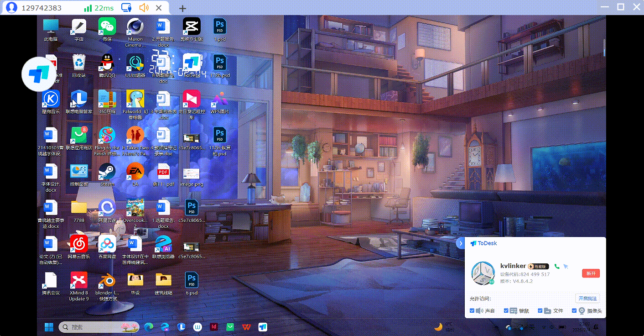The width and height of the screenshot is (644, 336).
Task: Select 联想应用商店 desktop shortcut
Action: [x=79, y=138]
